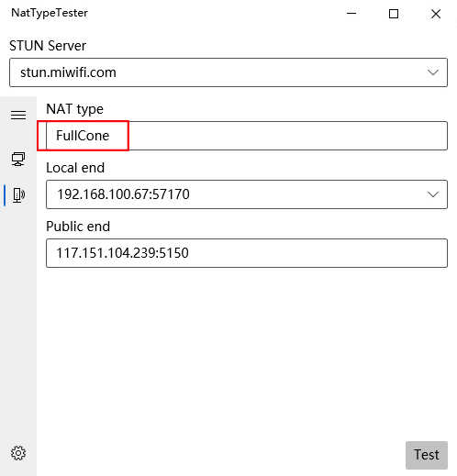Screen dimensions: 457x476
Task: Click the NatTypeTester window title
Action: pyautogui.click(x=50, y=13)
